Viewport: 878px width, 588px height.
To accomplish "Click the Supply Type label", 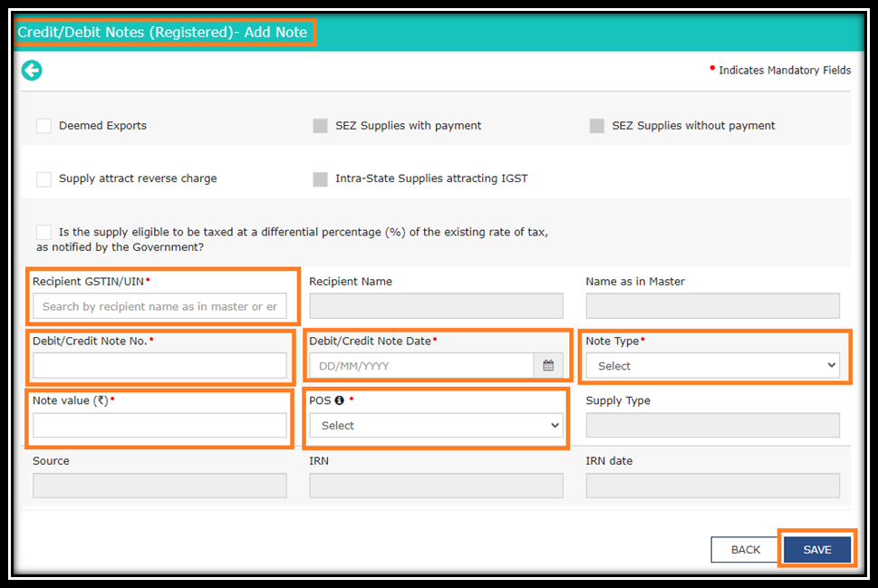I will [618, 400].
